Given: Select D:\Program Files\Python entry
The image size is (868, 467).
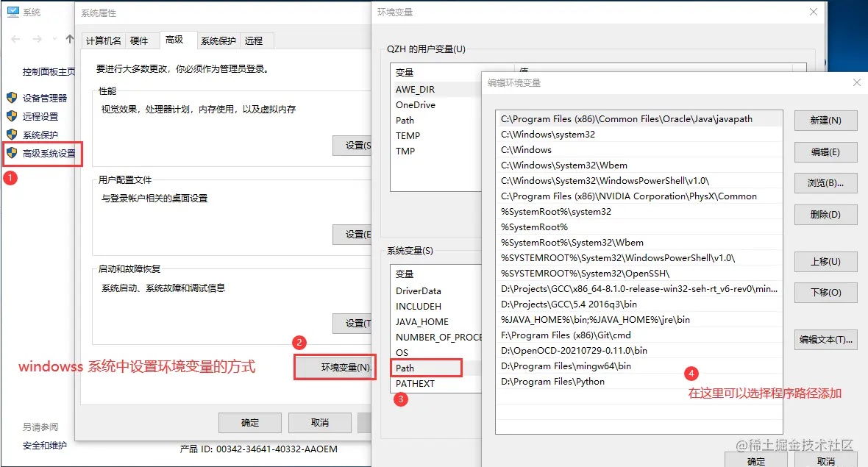Looking at the screenshot, I should point(638,382).
